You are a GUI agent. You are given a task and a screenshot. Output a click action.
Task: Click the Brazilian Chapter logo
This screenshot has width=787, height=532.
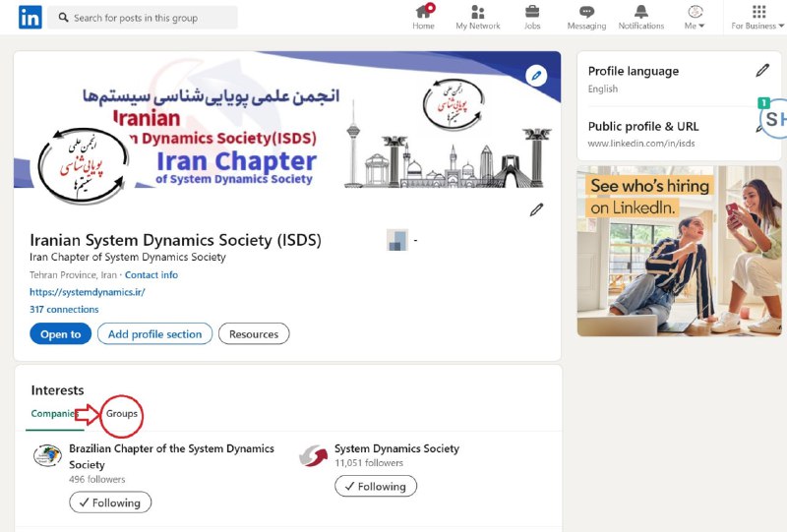pyautogui.click(x=47, y=455)
